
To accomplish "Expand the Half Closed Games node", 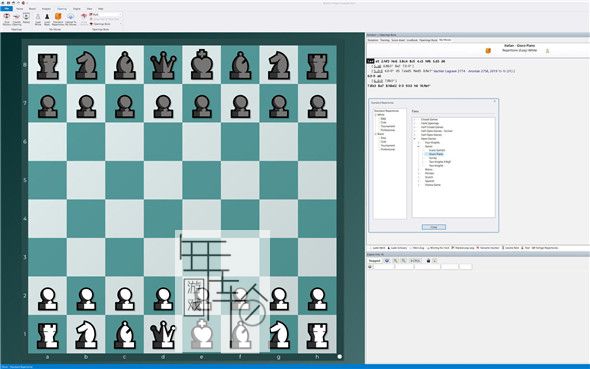I will click(415, 127).
